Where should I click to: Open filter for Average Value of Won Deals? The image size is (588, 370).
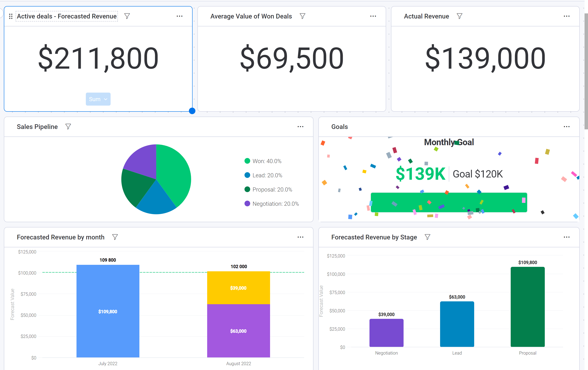[302, 16]
